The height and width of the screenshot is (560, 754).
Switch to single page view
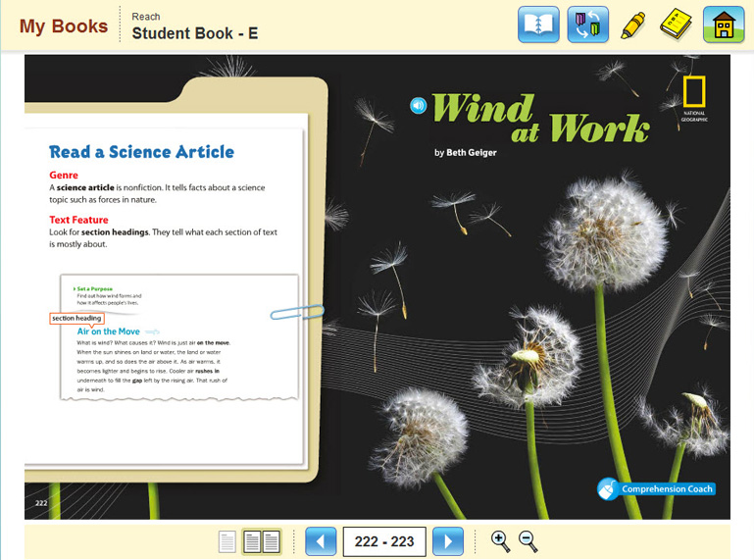pyautogui.click(x=226, y=541)
